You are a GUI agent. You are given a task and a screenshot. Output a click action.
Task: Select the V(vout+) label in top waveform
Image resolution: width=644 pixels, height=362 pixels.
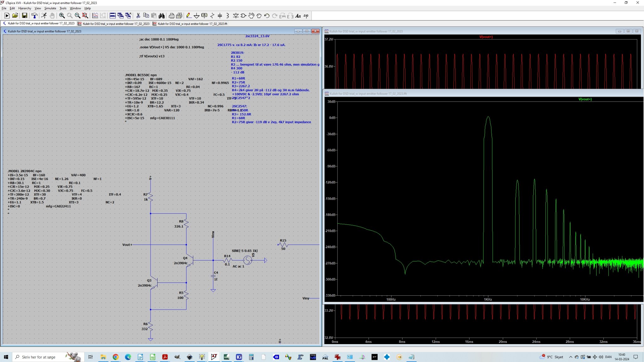click(486, 37)
